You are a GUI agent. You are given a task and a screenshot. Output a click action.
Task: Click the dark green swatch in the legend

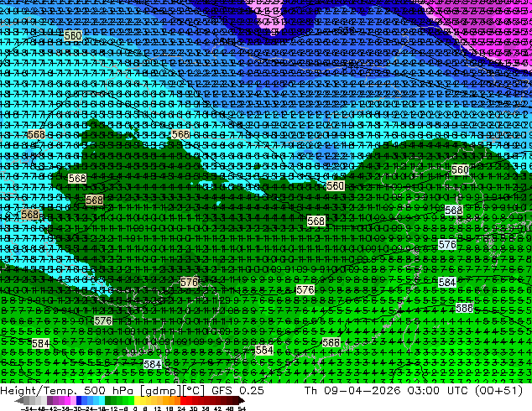click(x=108, y=401)
